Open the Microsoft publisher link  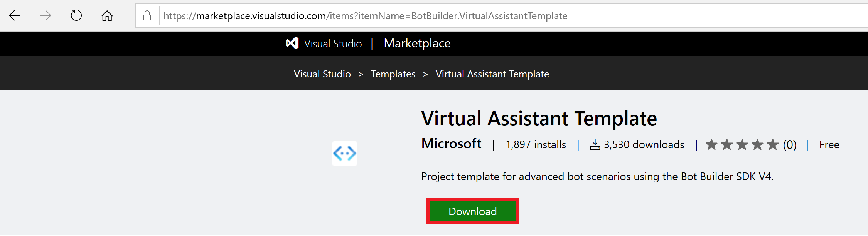coord(451,144)
